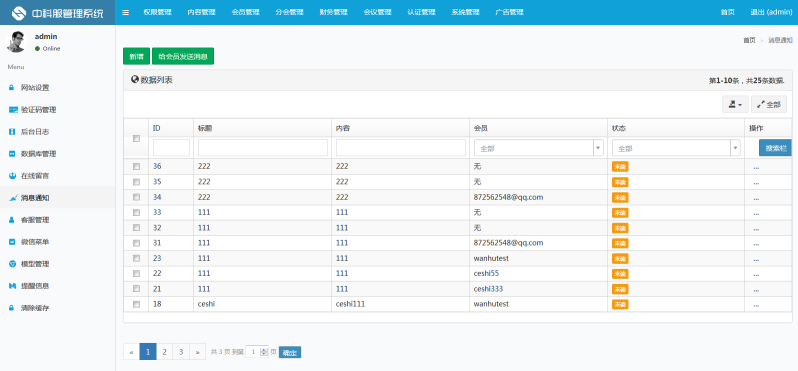Check the row with ID 18
The image size is (798, 371).
136,304
